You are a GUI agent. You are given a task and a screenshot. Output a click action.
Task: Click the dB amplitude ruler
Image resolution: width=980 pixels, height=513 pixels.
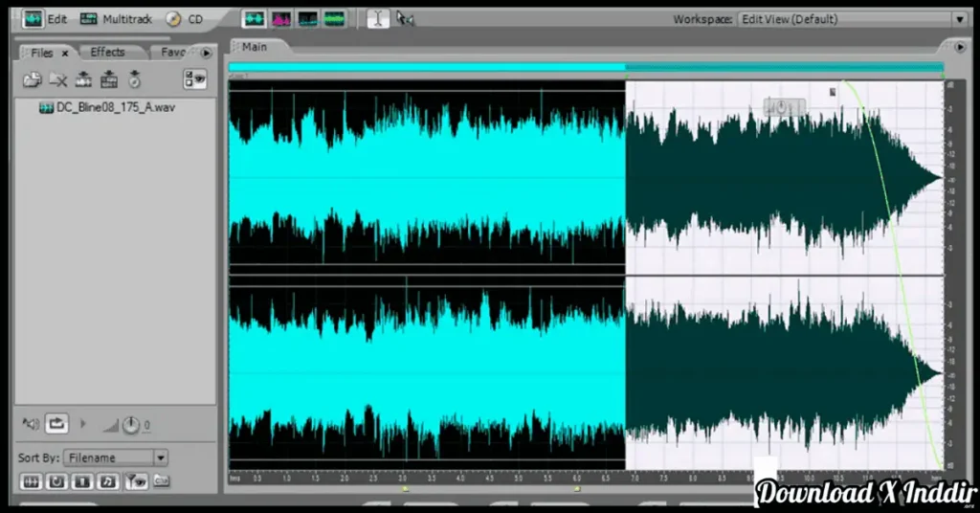tap(950, 275)
